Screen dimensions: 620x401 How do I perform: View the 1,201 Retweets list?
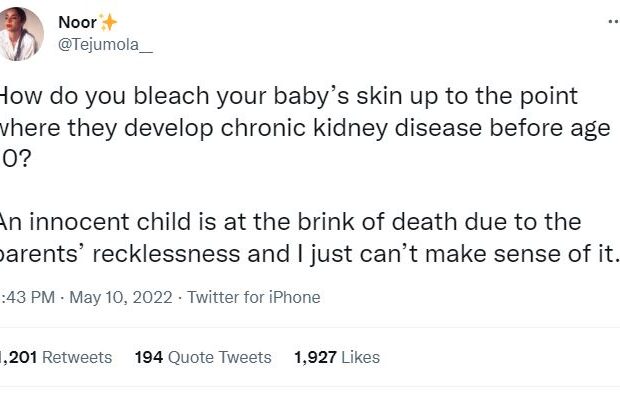point(56,357)
